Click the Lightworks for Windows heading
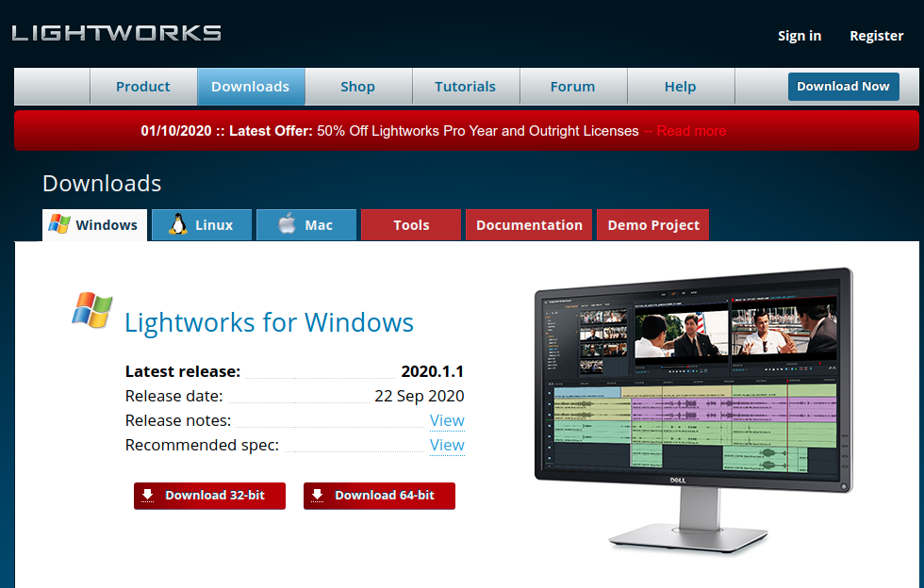924x588 pixels. tap(270, 323)
